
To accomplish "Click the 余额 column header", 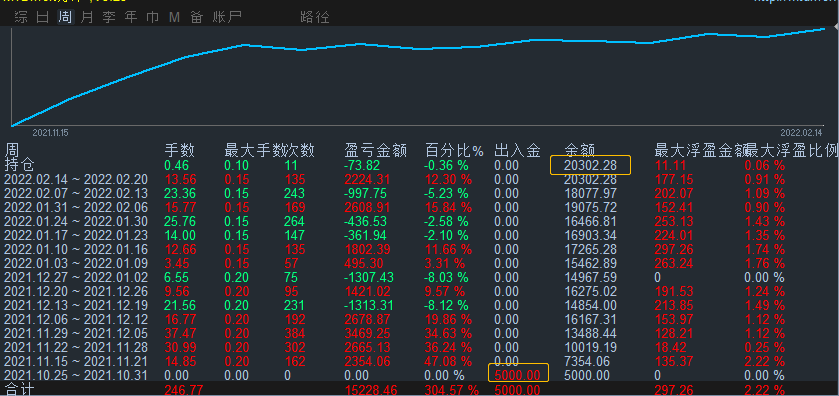I will [580, 150].
